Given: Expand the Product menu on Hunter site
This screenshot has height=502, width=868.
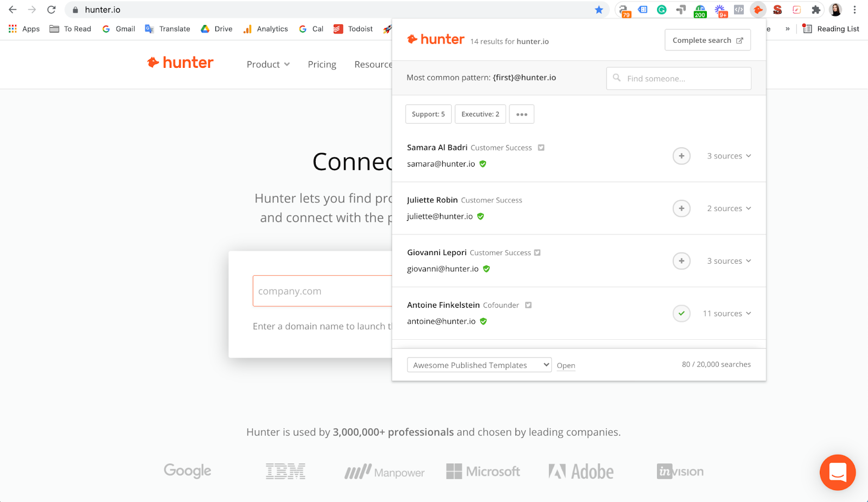Looking at the screenshot, I should pos(268,65).
